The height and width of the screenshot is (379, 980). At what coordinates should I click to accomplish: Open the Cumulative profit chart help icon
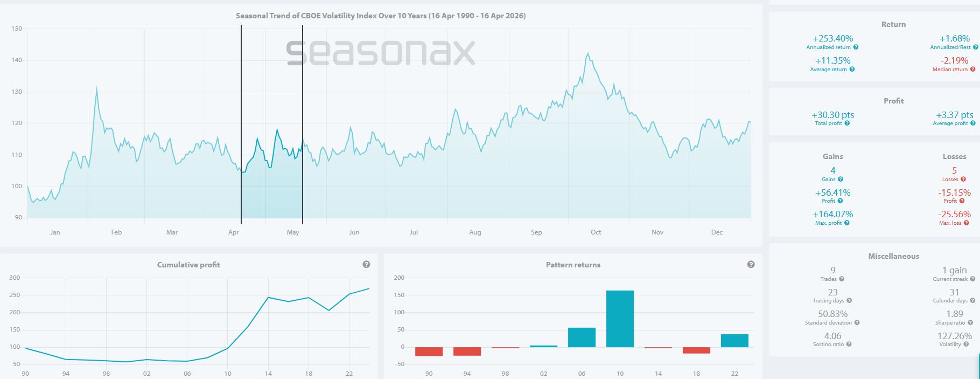pos(366,265)
